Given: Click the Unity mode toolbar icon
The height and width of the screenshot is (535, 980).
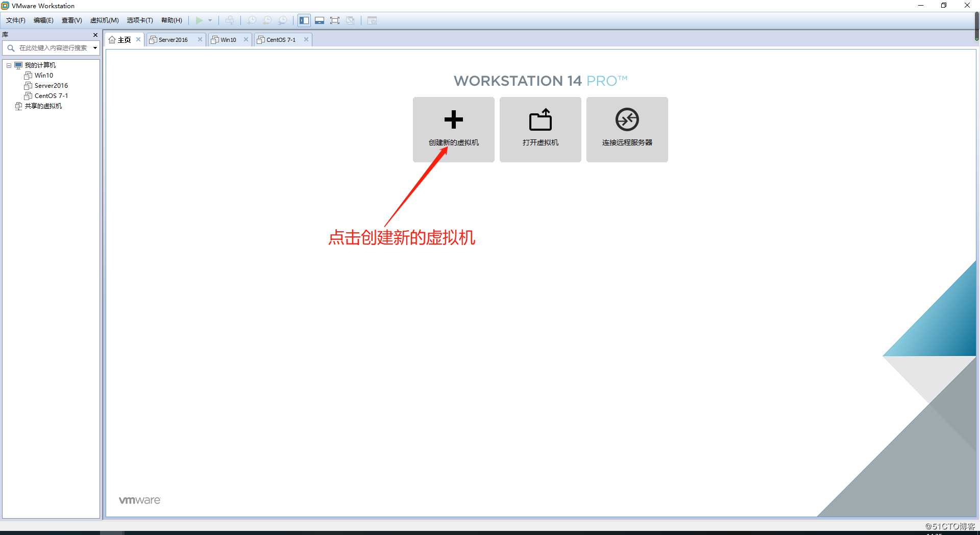Looking at the screenshot, I should (x=350, y=20).
